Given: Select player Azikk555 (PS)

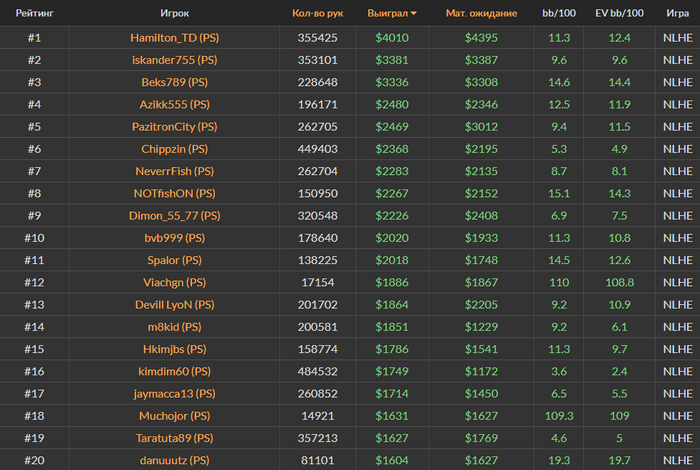Looking at the screenshot, I should click(175, 104).
